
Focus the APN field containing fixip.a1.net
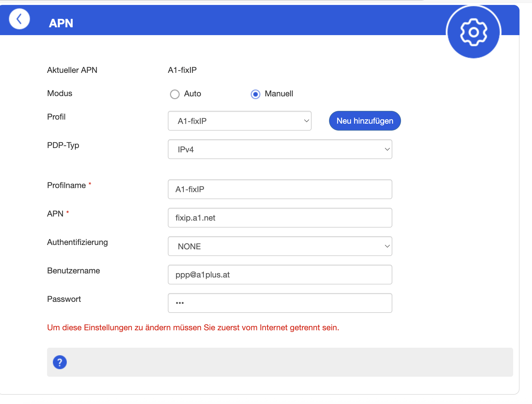(x=280, y=218)
